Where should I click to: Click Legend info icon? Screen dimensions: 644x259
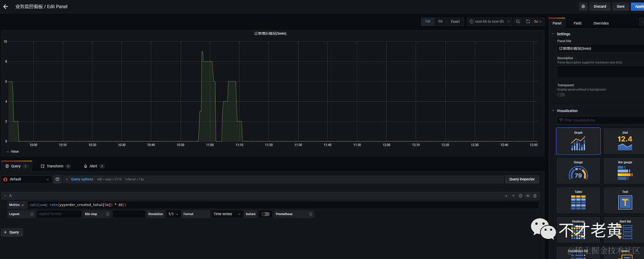pos(32,214)
